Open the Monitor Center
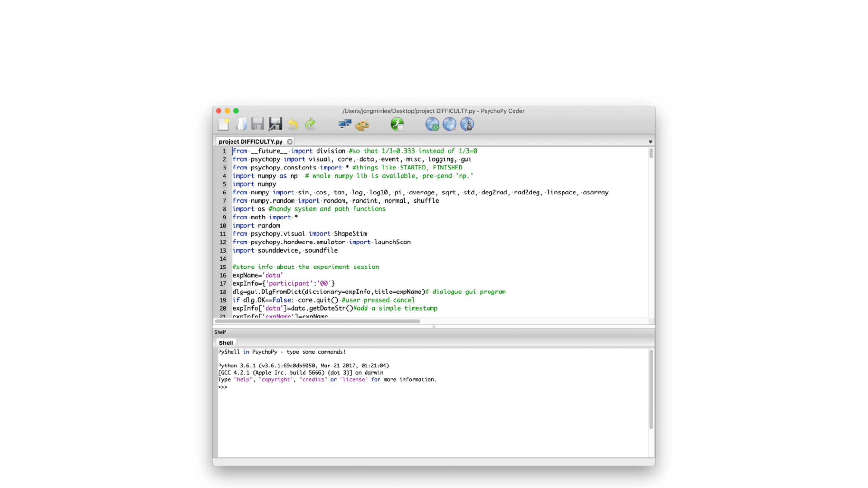Image resolution: width=868 pixels, height=488 pixels. tap(345, 124)
